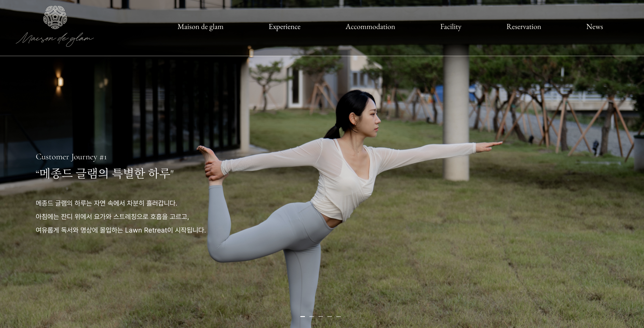Click the description line about yoga on lawn
The image size is (644, 328).
pos(112,217)
